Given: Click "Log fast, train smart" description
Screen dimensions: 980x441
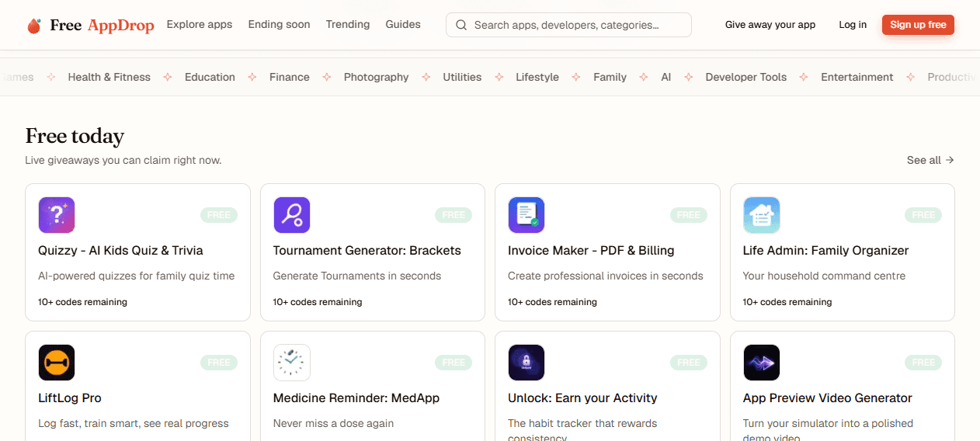Looking at the screenshot, I should point(134,423).
